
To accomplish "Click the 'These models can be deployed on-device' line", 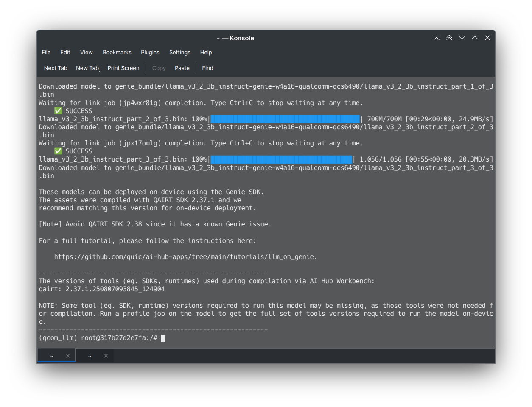I will click(x=151, y=192).
